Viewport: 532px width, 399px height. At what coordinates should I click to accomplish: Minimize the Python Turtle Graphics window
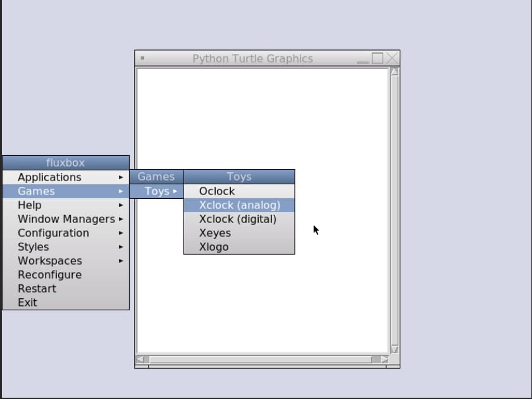[x=362, y=58]
